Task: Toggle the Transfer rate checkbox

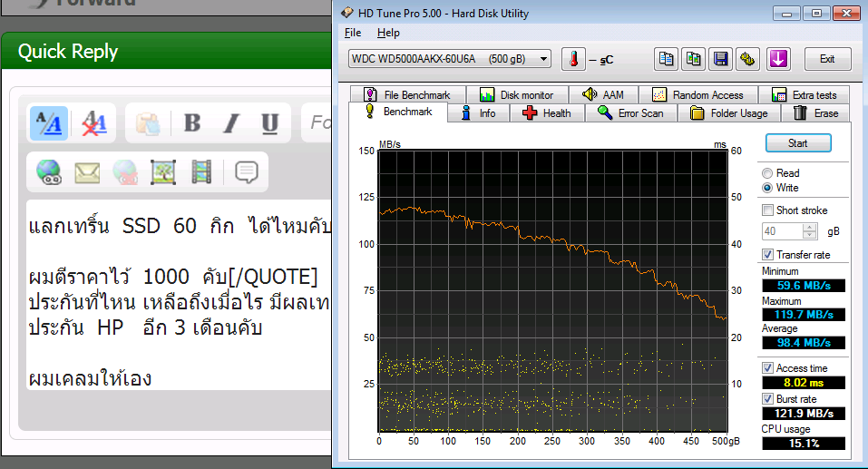Action: (768, 255)
